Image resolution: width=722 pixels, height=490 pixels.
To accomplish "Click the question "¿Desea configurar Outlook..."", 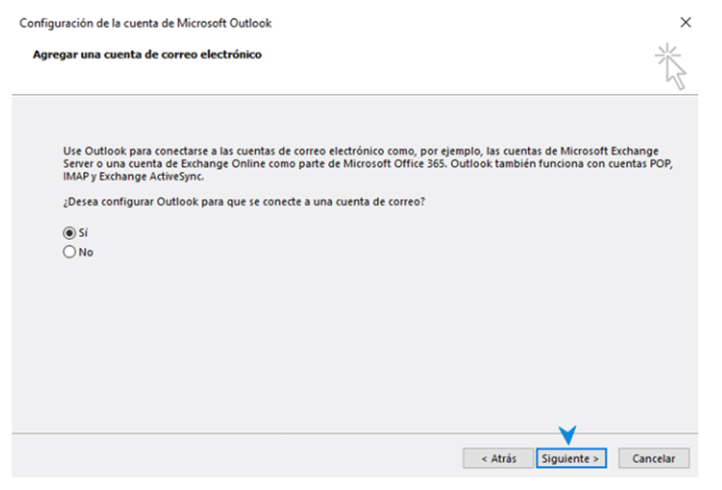I will coord(244,202).
